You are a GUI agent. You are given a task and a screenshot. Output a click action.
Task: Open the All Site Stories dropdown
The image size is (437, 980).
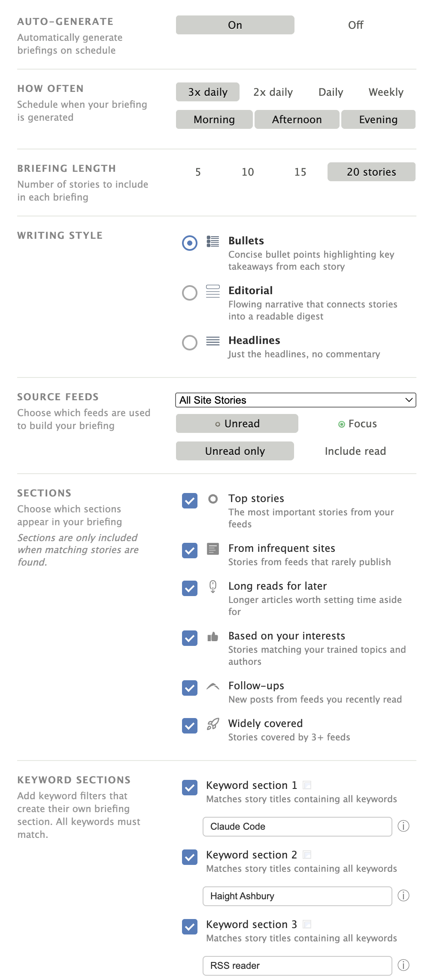(295, 400)
